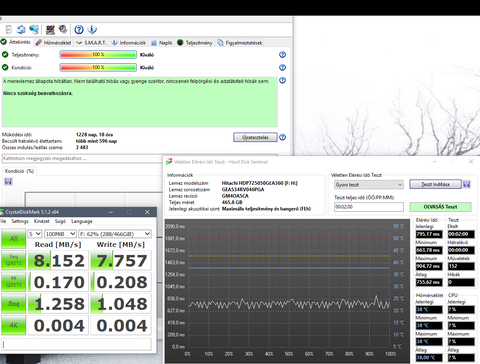
Task: Click the 0.208 write value
Action: coord(121,282)
